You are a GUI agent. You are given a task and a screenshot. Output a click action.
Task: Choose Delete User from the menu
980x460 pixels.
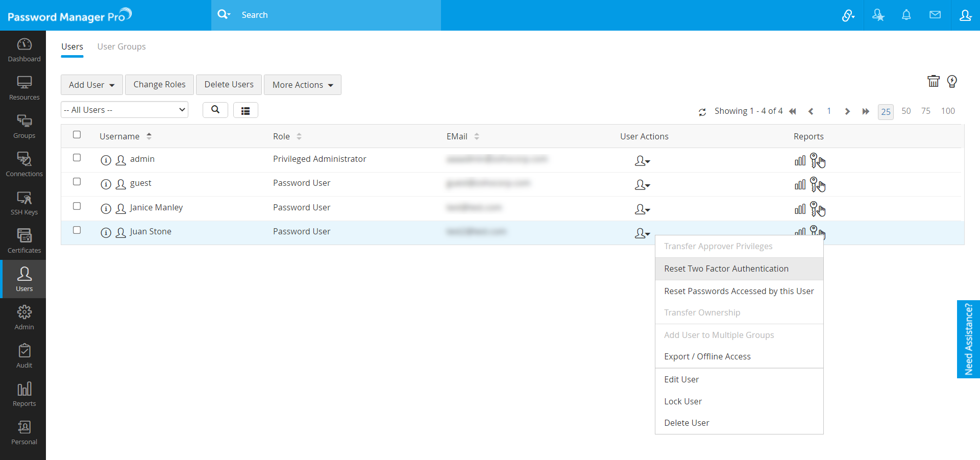(x=739, y=423)
